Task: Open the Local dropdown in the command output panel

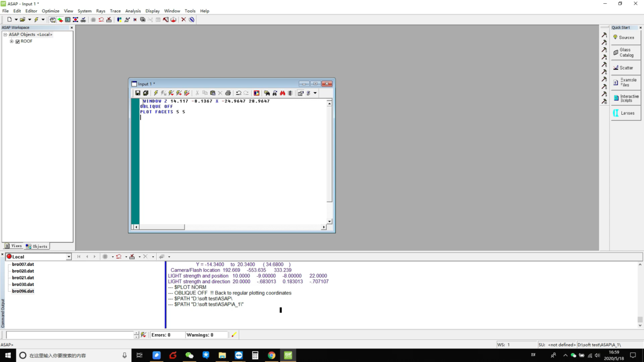Action: coord(69,257)
